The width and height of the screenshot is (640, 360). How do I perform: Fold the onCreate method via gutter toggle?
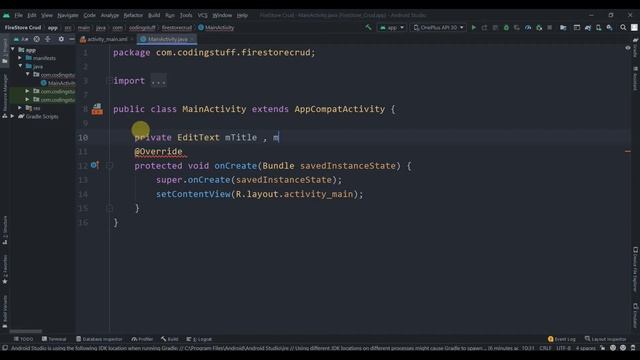coord(109,165)
